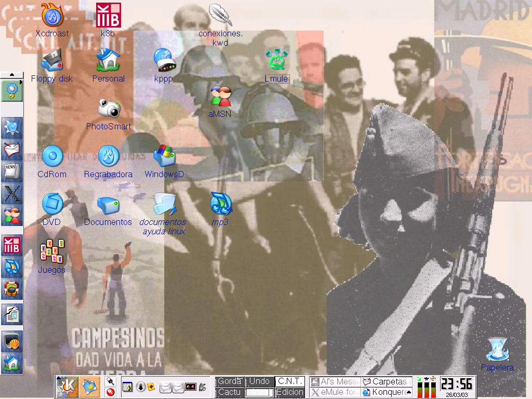Collapse the side panel with top arrow
This screenshot has height=399, width=532.
tap(12, 74)
